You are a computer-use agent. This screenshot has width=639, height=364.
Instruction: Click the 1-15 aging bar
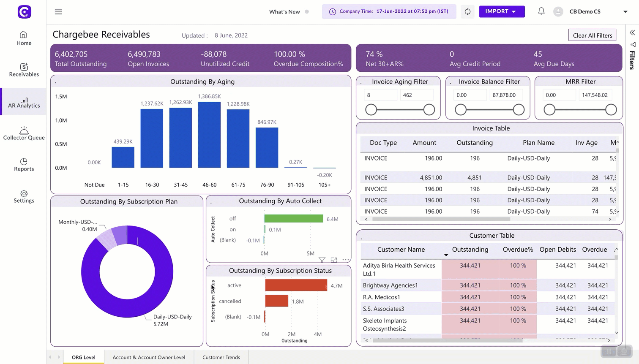tap(123, 157)
